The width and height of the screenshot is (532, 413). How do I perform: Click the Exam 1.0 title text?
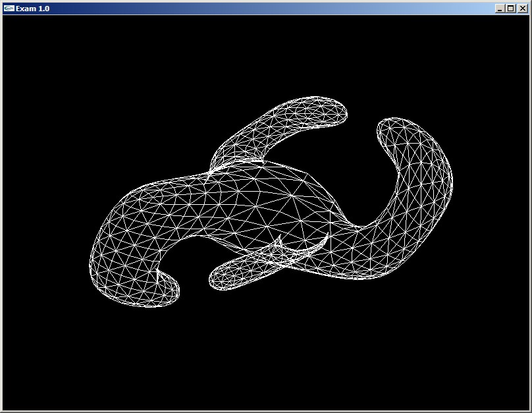point(32,9)
